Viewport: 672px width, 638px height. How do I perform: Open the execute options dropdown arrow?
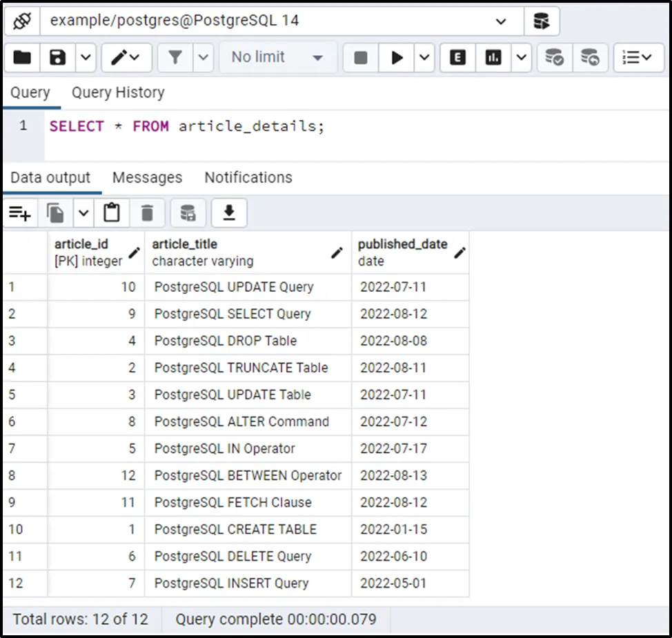tap(424, 57)
